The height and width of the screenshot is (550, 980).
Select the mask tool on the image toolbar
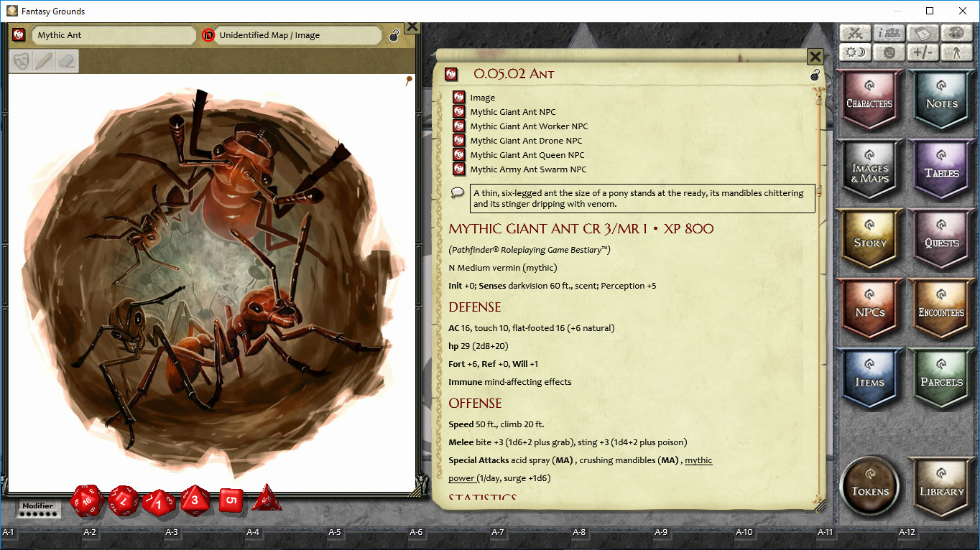(20, 61)
